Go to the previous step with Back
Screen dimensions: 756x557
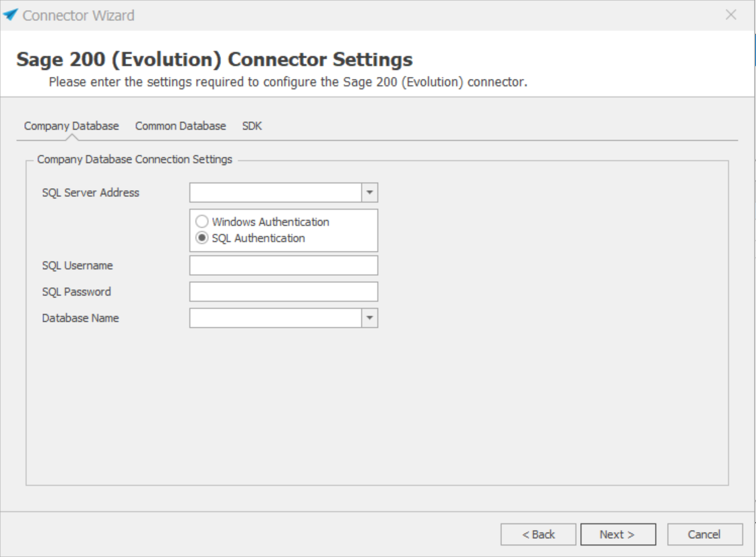[x=538, y=534]
